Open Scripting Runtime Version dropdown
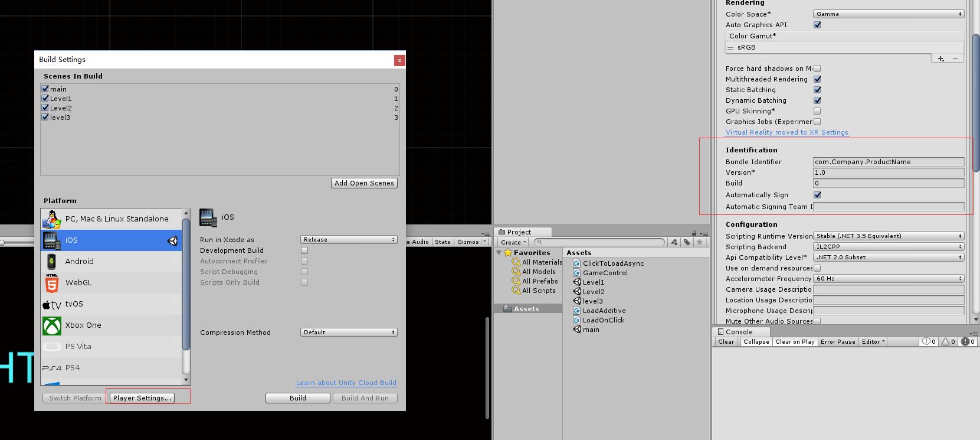 point(889,236)
